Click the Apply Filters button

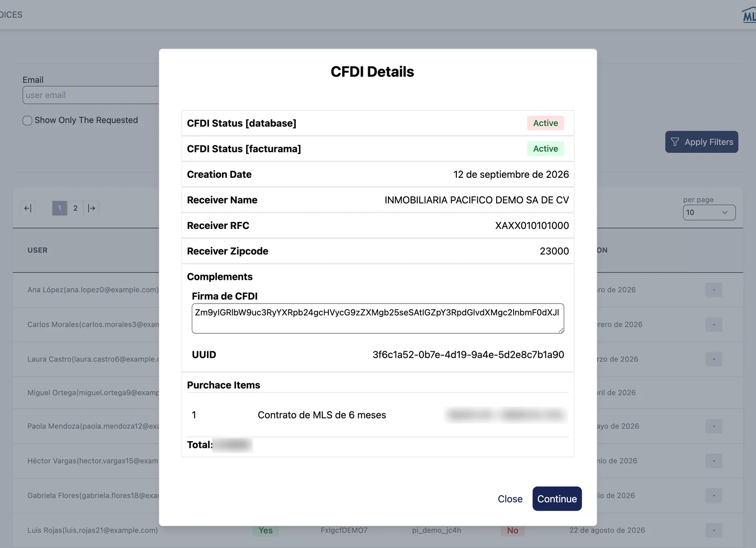(x=702, y=142)
